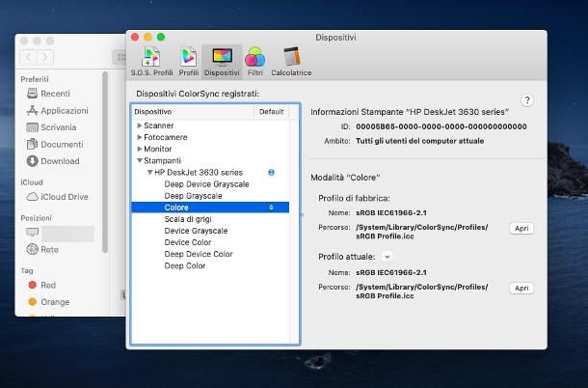This screenshot has height=388, width=588.
Task: Click the Stampanti group label
Action: (162, 160)
